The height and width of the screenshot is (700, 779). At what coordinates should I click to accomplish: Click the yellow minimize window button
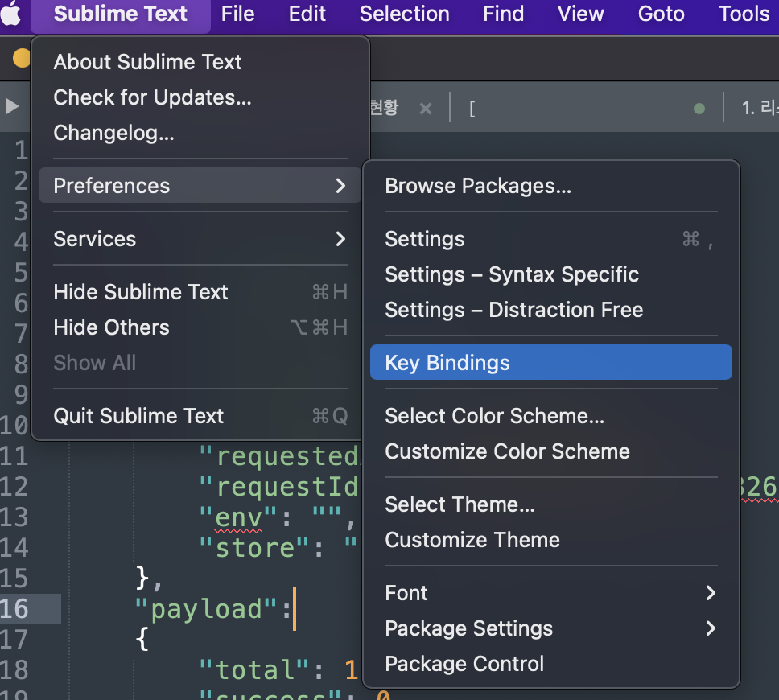(x=21, y=58)
